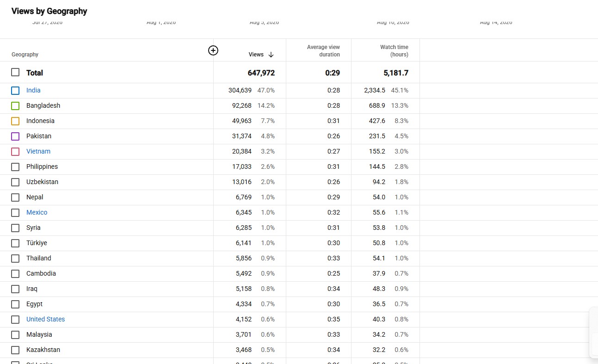This screenshot has height=364, width=598.
Task: Check the Türkiye row checkbox
Action: [x=15, y=243]
